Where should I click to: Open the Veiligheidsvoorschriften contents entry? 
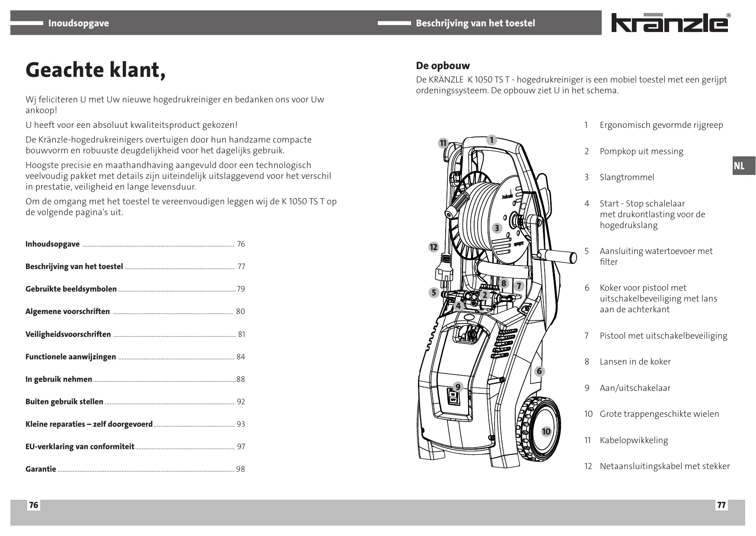pos(68,334)
